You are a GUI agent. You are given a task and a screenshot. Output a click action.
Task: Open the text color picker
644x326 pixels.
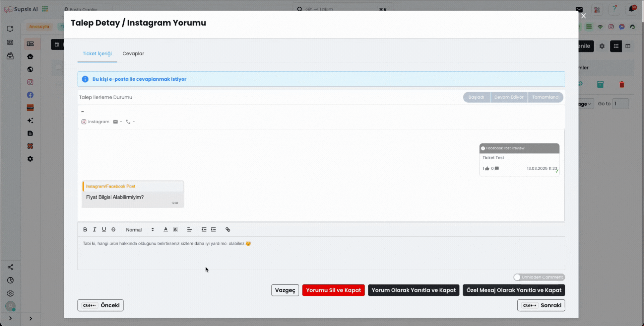point(166,229)
